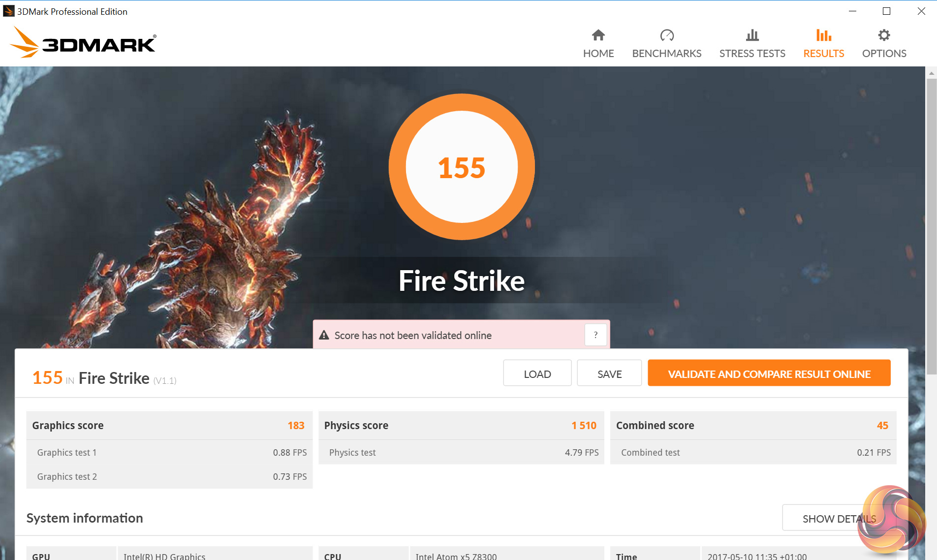Open the OPTIONS tab label

point(884,53)
